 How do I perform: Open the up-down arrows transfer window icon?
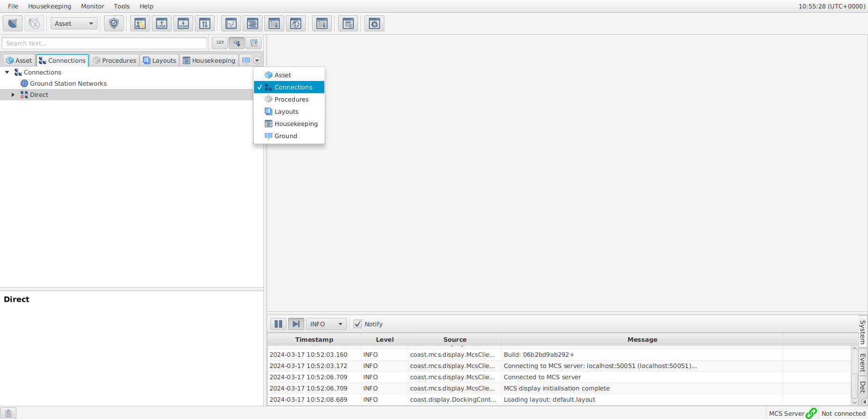(x=205, y=23)
